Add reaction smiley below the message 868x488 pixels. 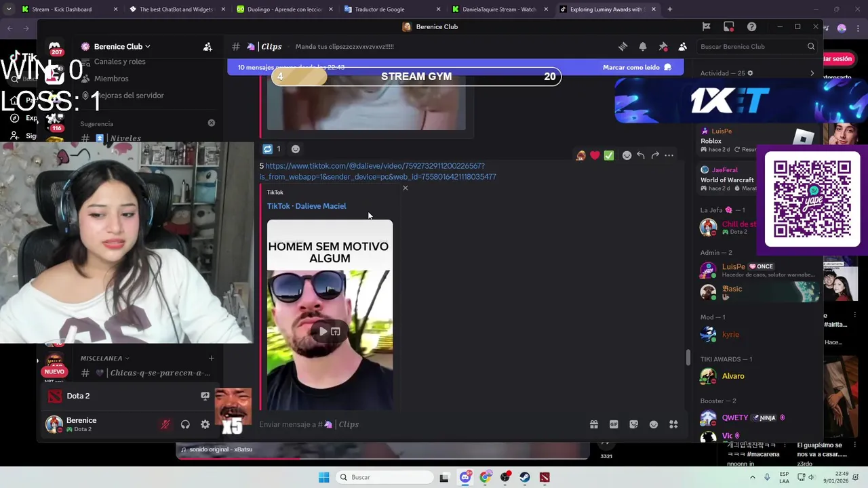coord(296,149)
